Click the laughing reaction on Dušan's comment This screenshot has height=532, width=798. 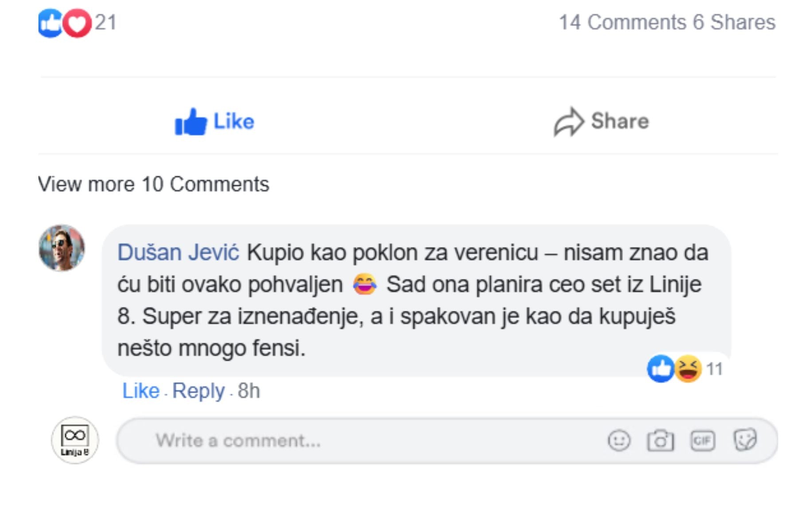pyautogui.click(x=688, y=368)
